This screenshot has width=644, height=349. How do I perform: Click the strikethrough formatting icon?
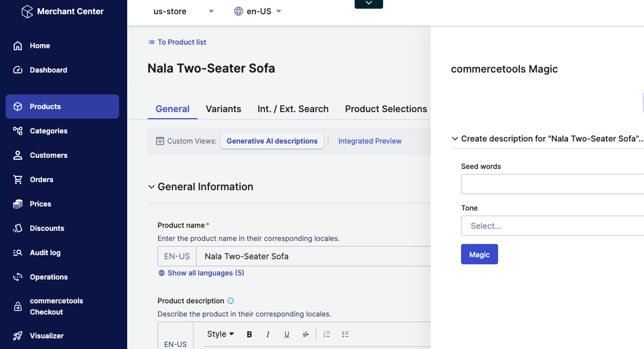coord(305,334)
